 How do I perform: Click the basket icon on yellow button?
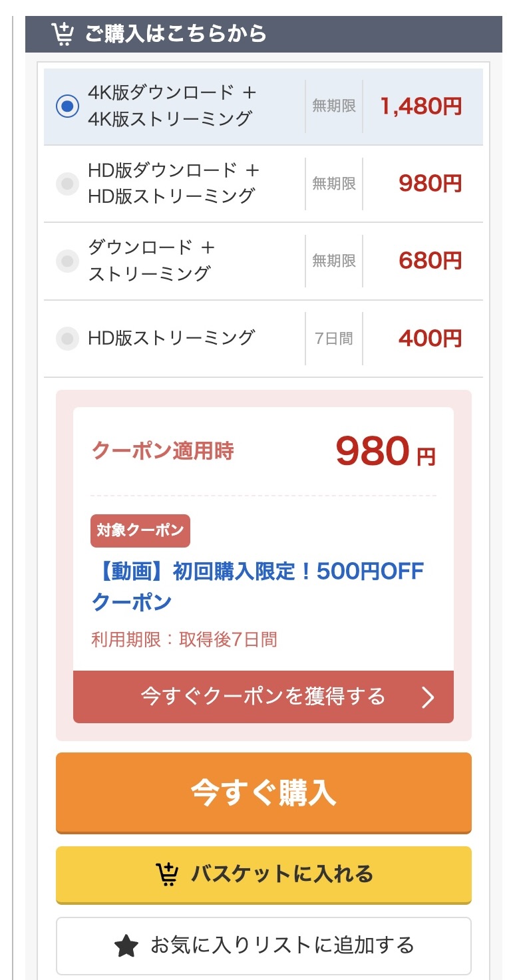click(167, 874)
